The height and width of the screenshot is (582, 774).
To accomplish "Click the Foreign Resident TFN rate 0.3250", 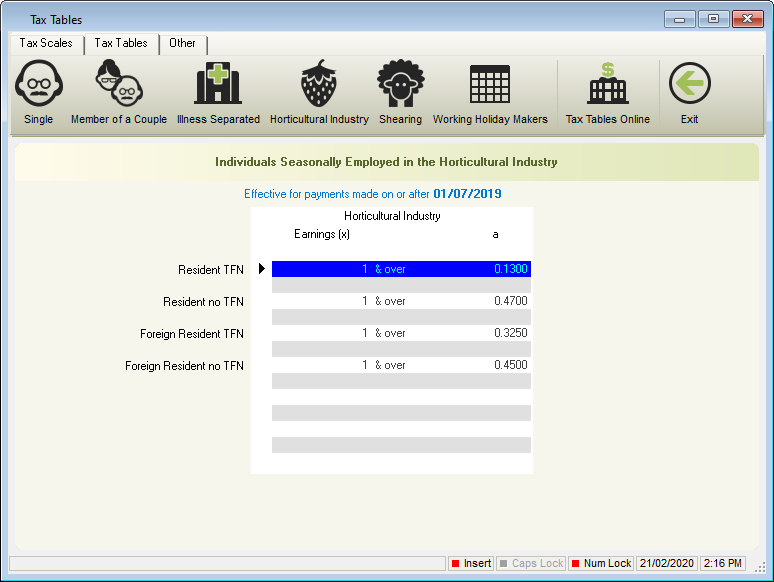I will pos(511,333).
